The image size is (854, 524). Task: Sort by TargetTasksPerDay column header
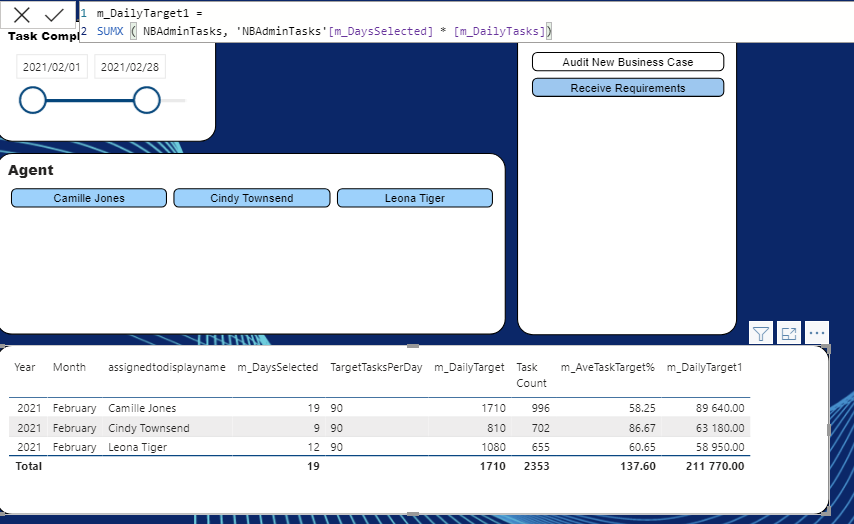(x=376, y=368)
